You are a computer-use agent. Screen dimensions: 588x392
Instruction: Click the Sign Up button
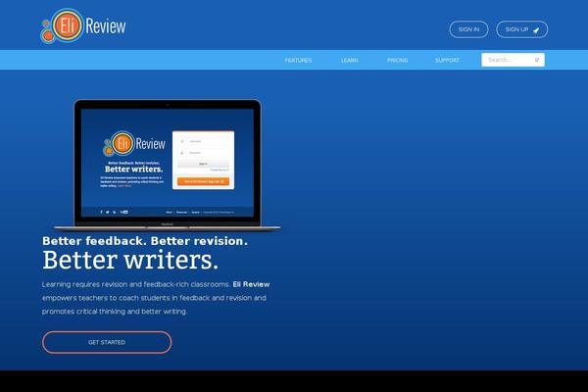[521, 29]
